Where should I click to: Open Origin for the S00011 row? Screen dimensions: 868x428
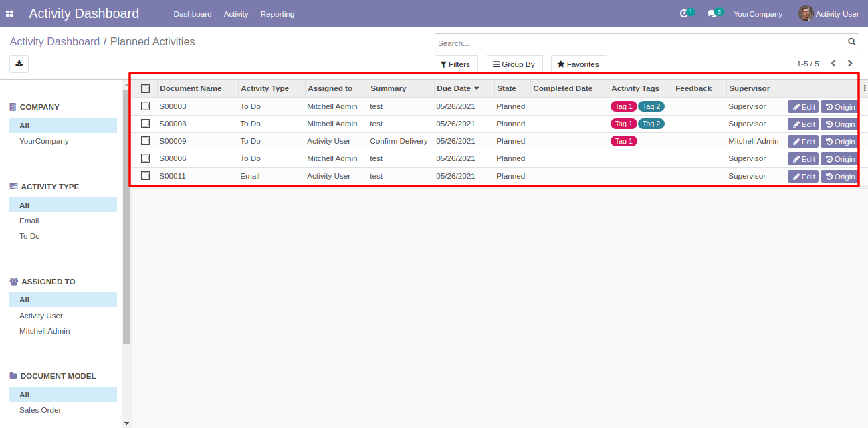click(x=839, y=177)
